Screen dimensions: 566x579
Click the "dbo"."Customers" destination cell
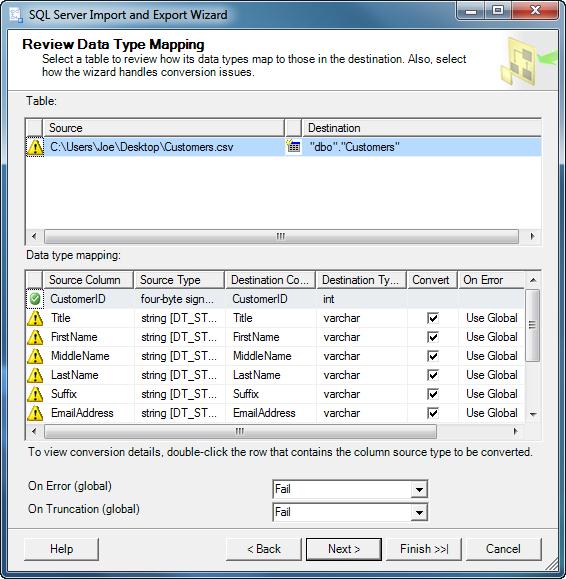click(x=422, y=147)
